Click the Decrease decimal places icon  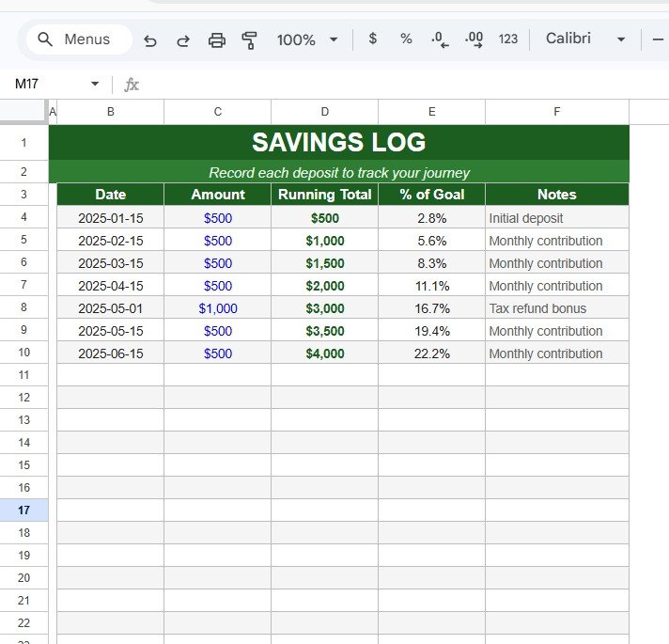[440, 39]
